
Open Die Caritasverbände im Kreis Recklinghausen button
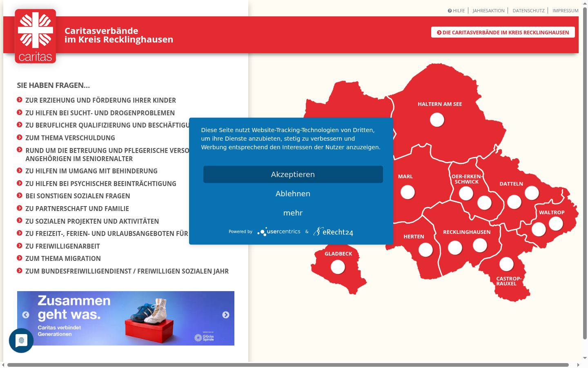tap(503, 32)
